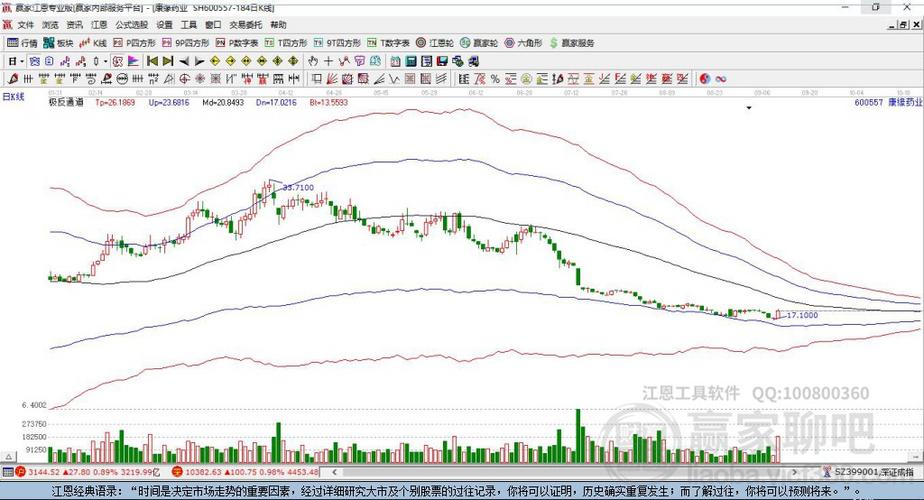Select the zigzag wave line tool
This screenshot has height=500, width=924.
(394, 79)
